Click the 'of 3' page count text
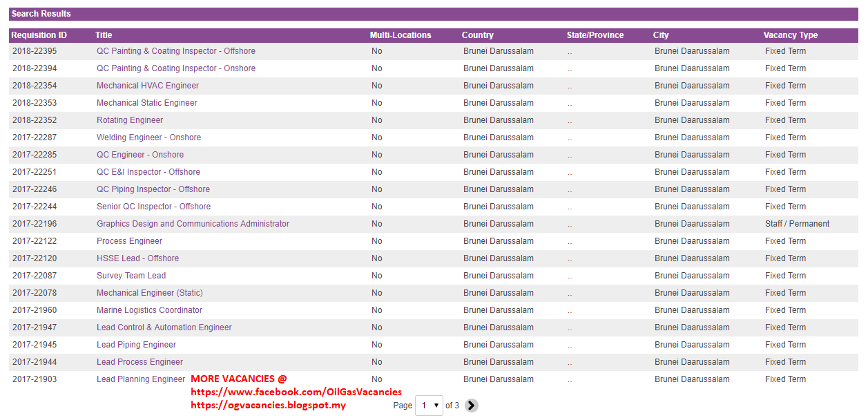Viewport: 868px width, 418px height. [x=452, y=406]
